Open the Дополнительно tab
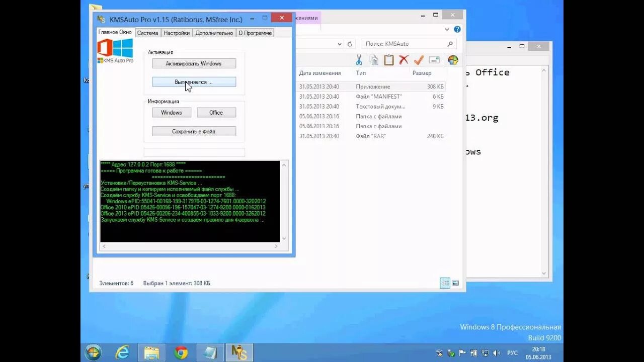The width and height of the screenshot is (644, 362). click(214, 33)
